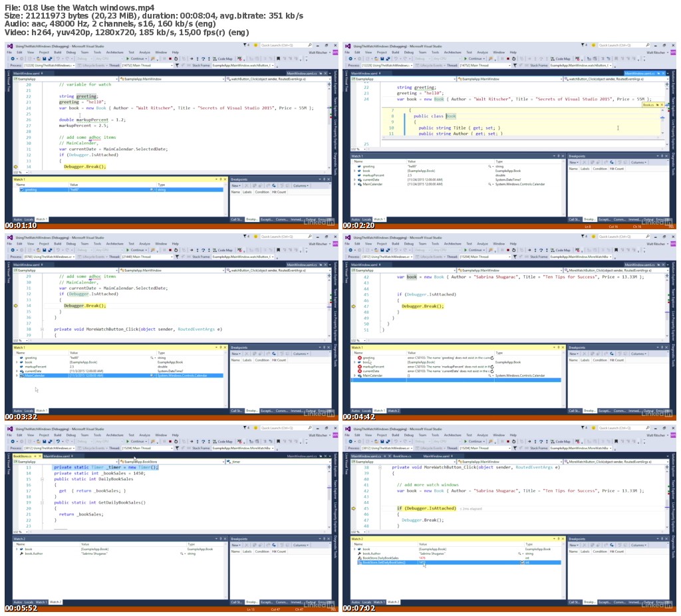Click Lifecycle Events button in 00:04:42 frame

[x=430, y=257]
